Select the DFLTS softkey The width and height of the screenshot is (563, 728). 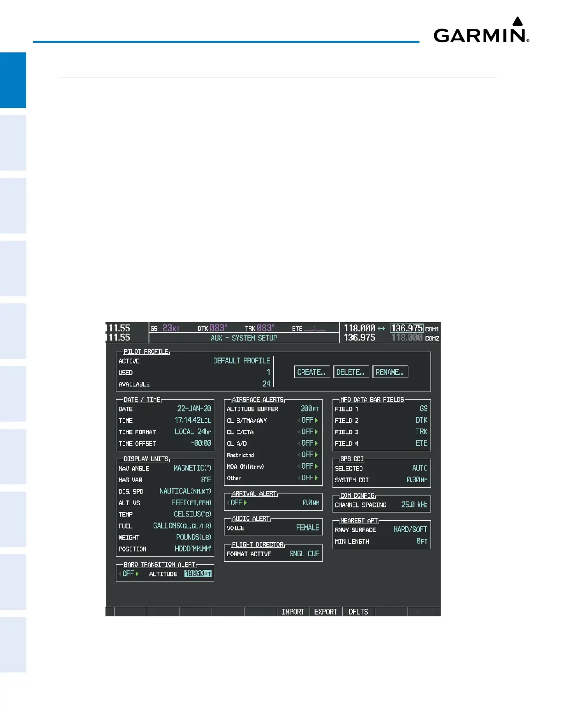[358, 612]
